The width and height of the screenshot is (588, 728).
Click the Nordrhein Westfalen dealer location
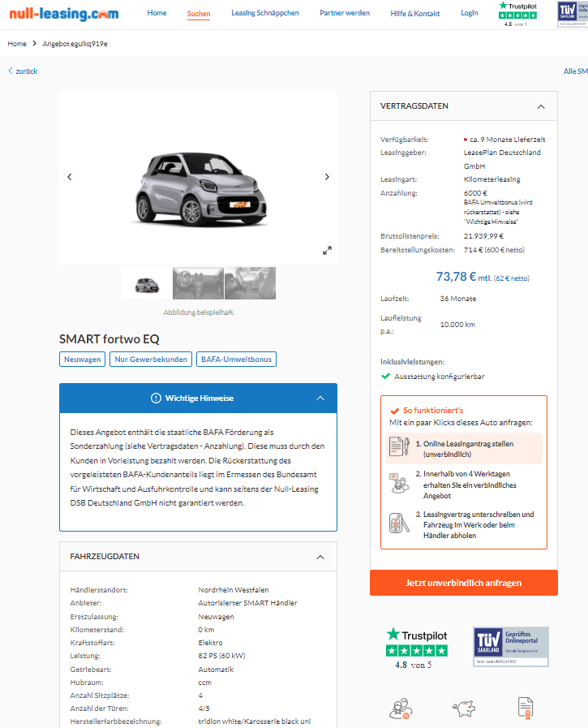[x=234, y=590]
